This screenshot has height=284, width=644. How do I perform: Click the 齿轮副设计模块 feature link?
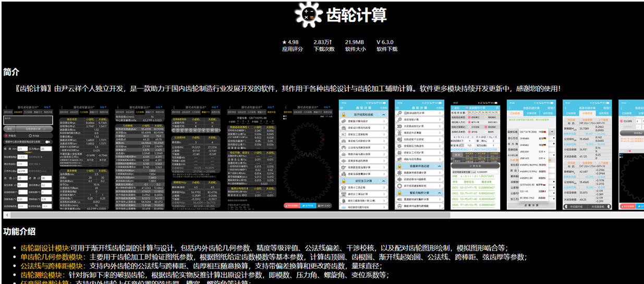(45, 248)
